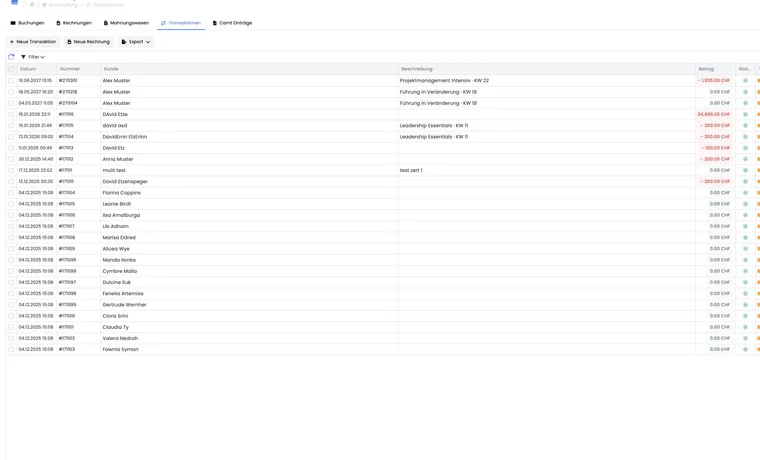
Task: Click customer name 'Dulcine Suk'
Action: [x=116, y=282]
